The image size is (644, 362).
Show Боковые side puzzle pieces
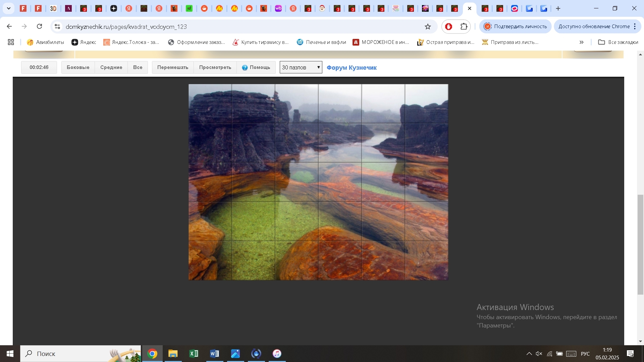[x=78, y=67]
